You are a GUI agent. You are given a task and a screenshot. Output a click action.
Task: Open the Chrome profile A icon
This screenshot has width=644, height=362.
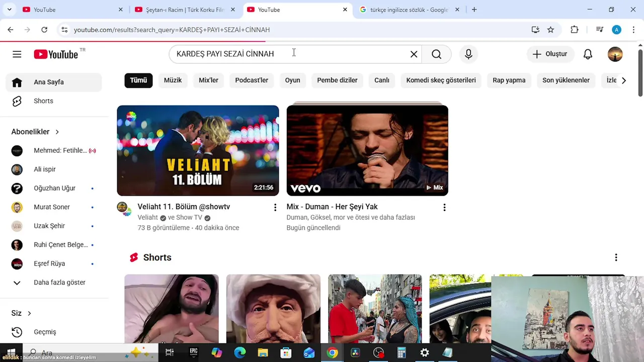pyautogui.click(x=616, y=30)
